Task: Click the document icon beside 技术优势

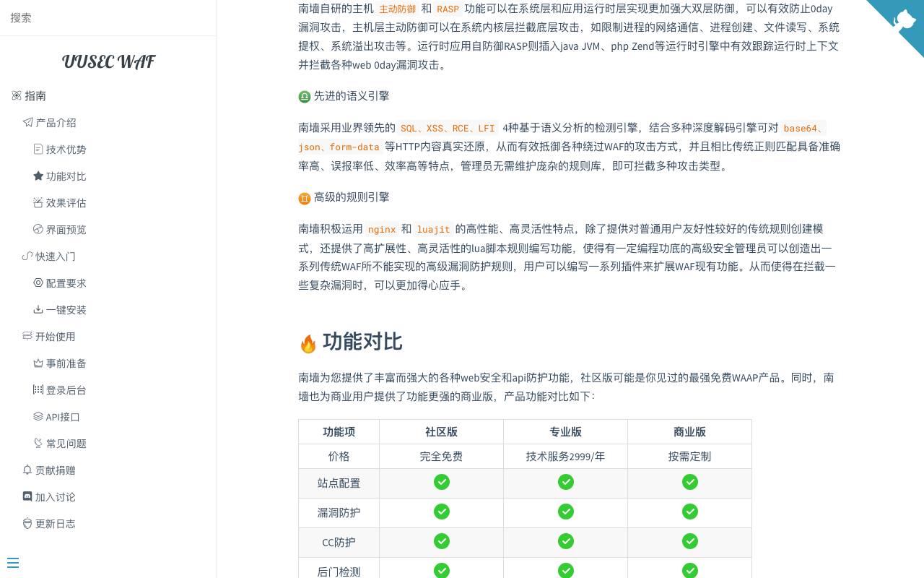Action: click(x=38, y=149)
